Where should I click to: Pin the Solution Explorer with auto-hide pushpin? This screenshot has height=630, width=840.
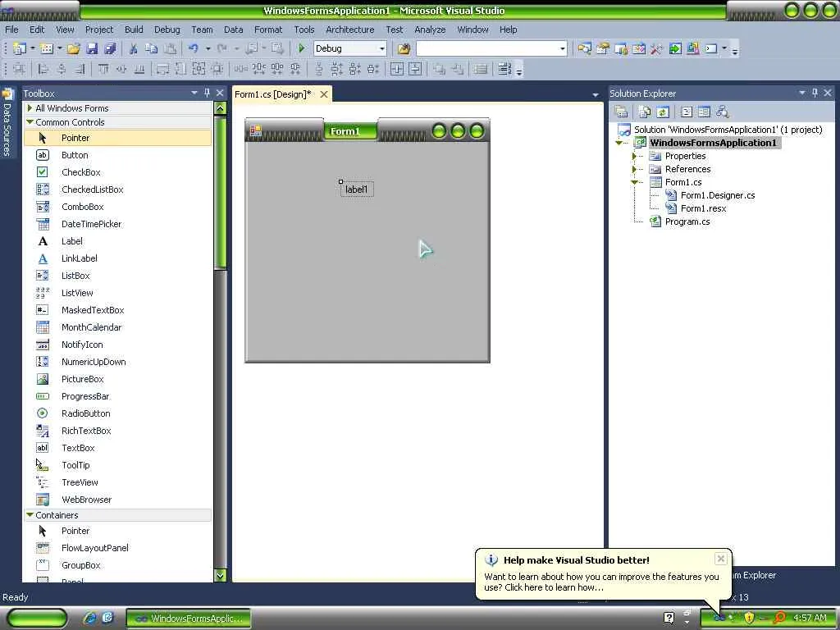tap(815, 93)
